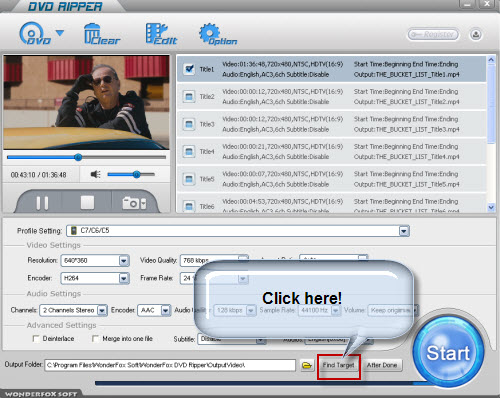Click the round upgrade icon beside Register
The width and height of the screenshot is (500, 398).
coord(476,35)
